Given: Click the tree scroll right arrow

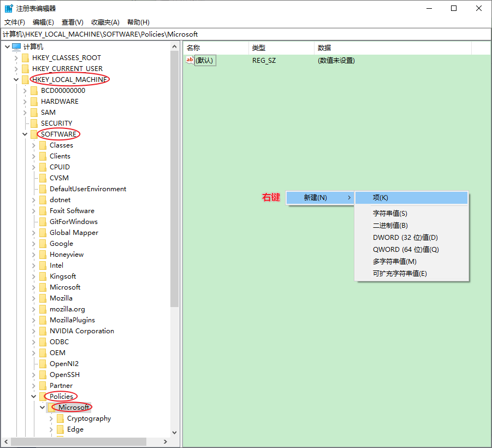Looking at the screenshot, I should coord(165,442).
